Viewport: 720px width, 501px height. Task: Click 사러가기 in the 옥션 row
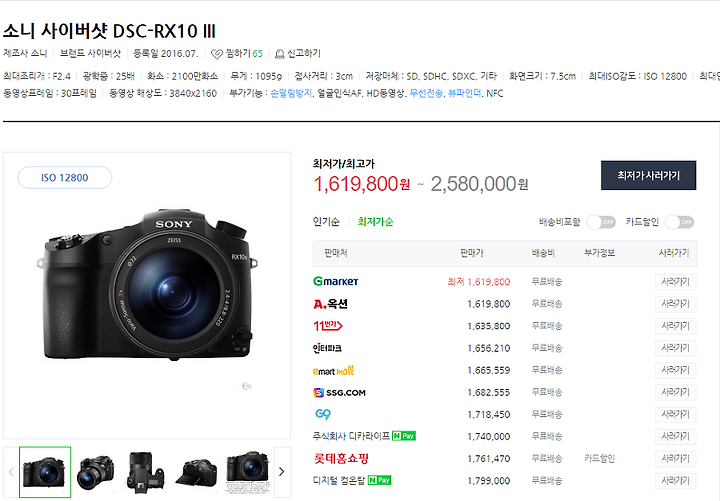tap(675, 304)
